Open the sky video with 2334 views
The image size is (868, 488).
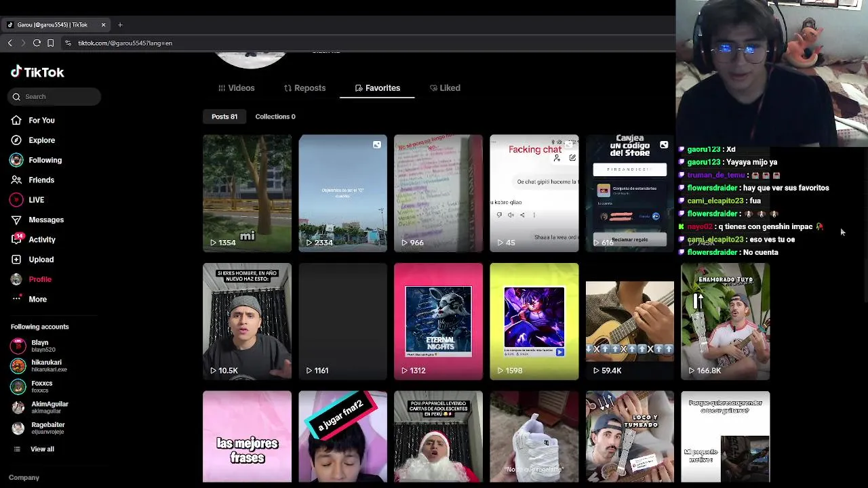[342, 193]
